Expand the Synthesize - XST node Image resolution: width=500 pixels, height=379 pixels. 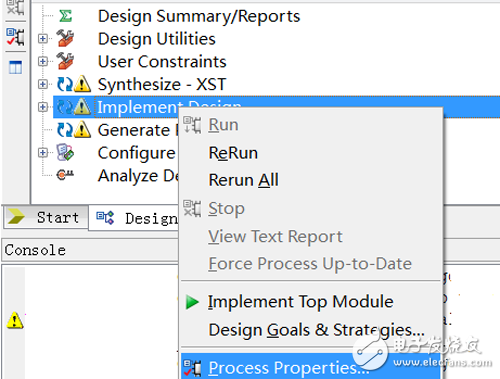point(43,84)
